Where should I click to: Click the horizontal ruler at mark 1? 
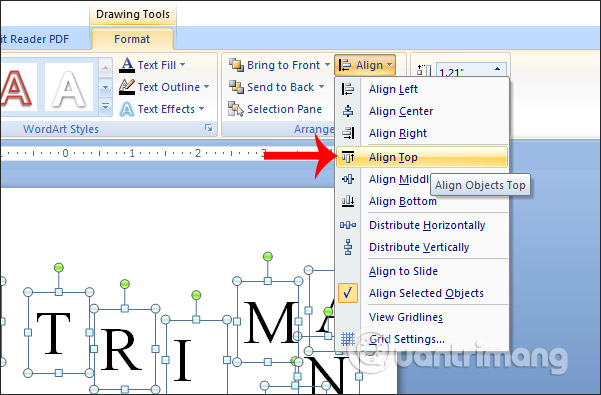coord(132,153)
